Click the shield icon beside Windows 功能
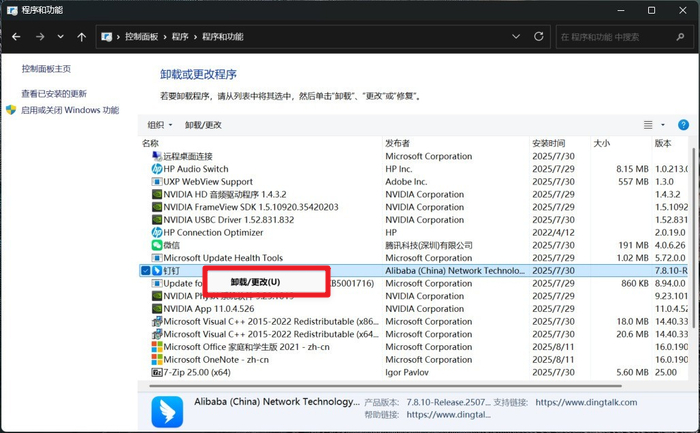Screen dimensions: 700x433 tap(11, 110)
